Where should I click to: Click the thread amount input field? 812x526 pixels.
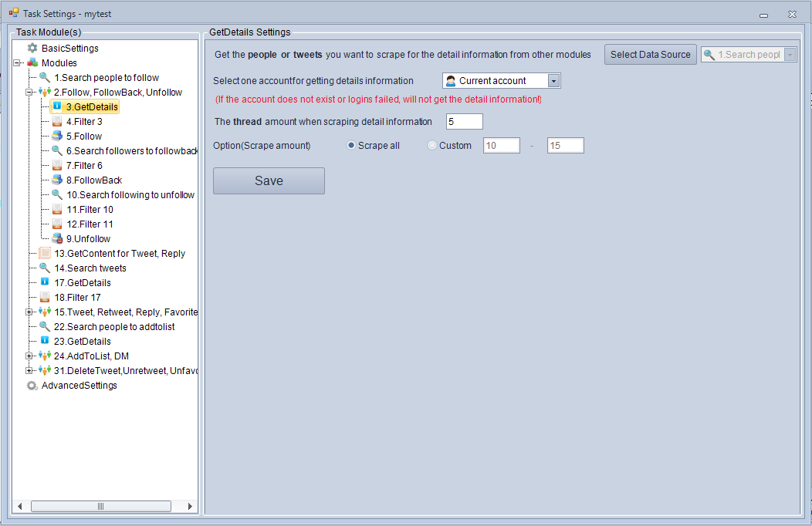pos(464,122)
